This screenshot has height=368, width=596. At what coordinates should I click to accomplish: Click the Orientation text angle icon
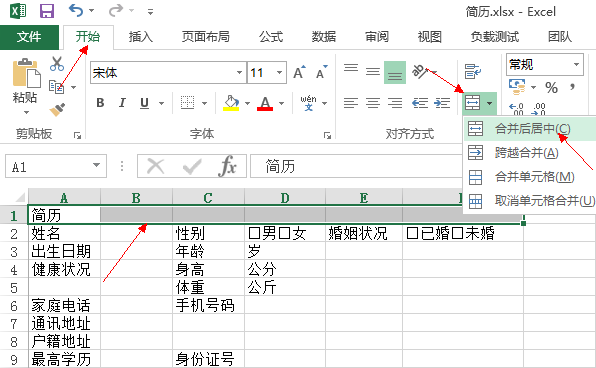click(420, 71)
